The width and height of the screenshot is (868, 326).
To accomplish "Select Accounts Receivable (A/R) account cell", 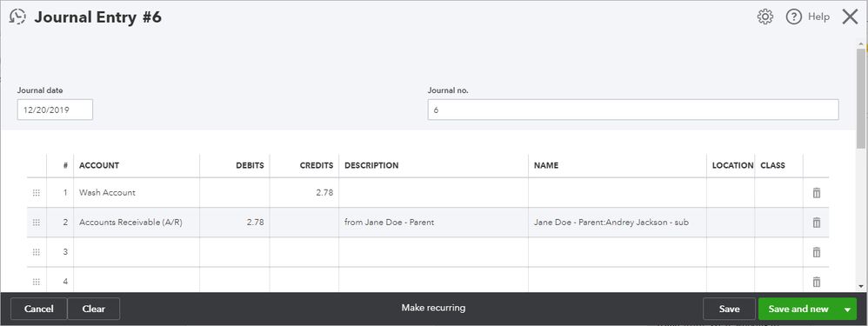I will tap(137, 223).
